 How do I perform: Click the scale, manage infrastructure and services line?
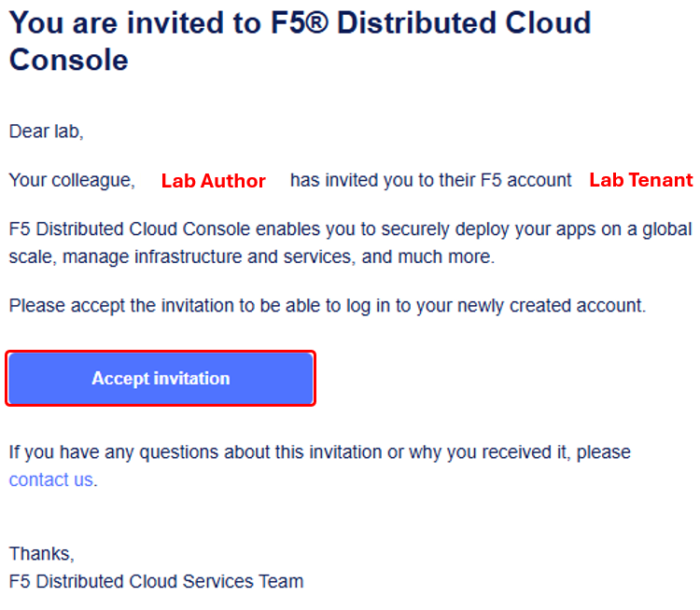[x=252, y=257]
